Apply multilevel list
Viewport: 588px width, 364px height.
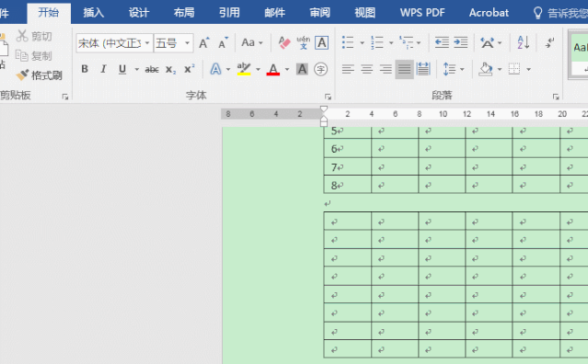pos(407,42)
